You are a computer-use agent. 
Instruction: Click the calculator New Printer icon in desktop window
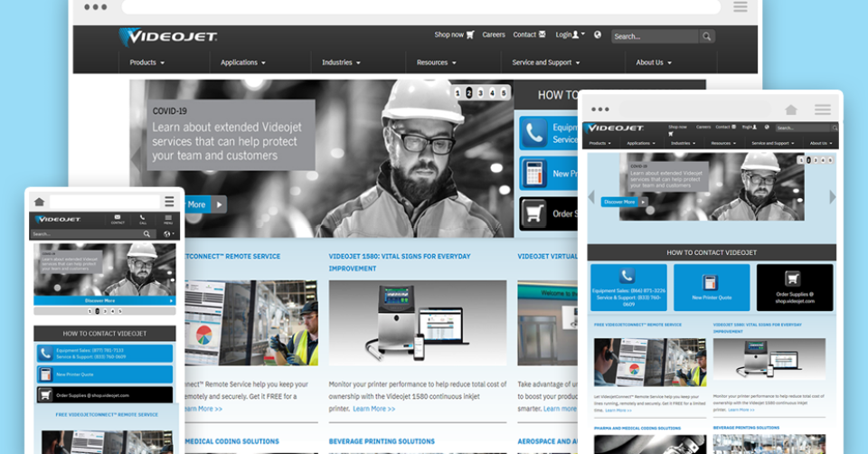tap(533, 174)
